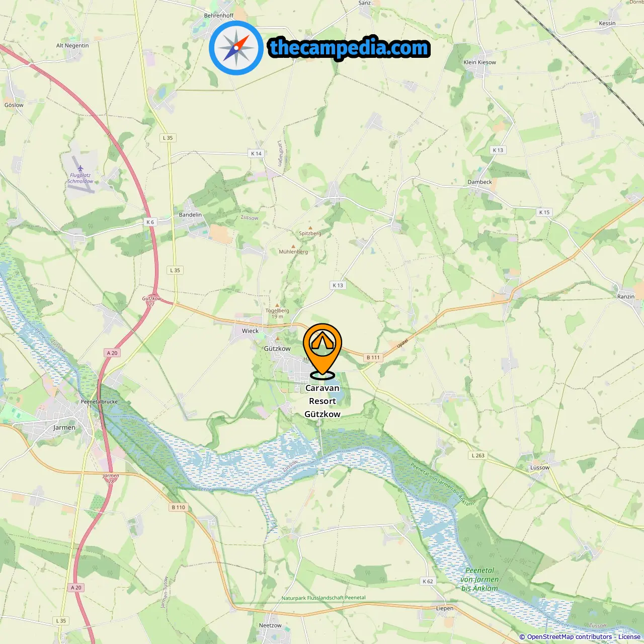Open the thecampedia.com logo text
644x644 pixels.
point(349,48)
